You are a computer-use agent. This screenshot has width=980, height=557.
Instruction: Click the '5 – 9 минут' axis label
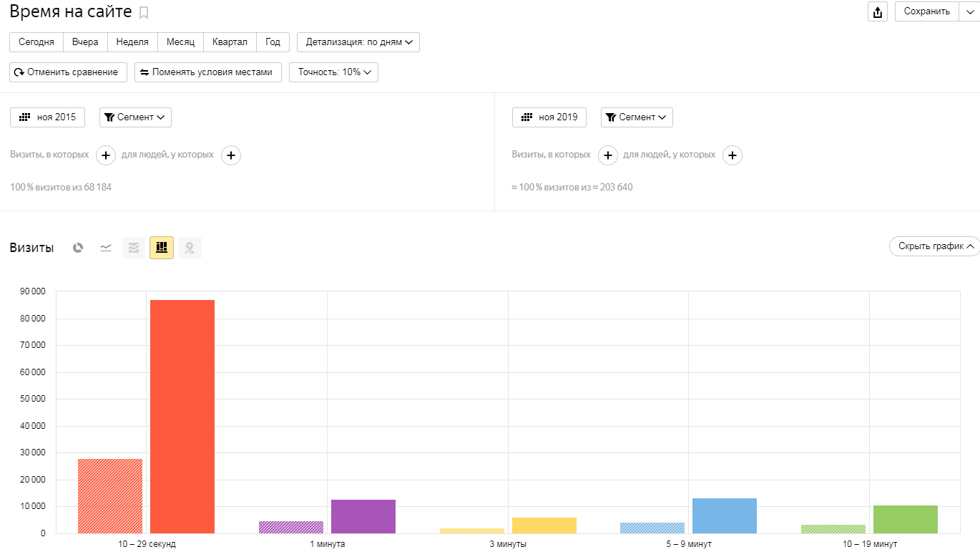click(689, 544)
